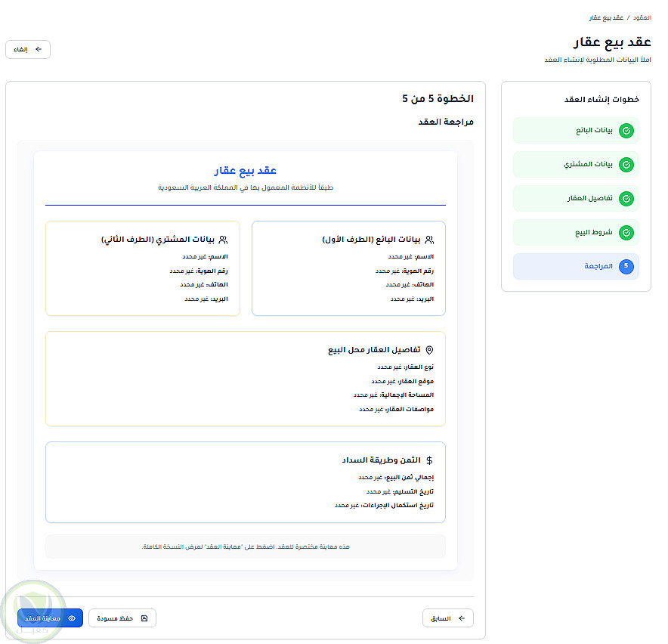
Task: Click the معاينة العقد preview button
Action: coord(50,618)
